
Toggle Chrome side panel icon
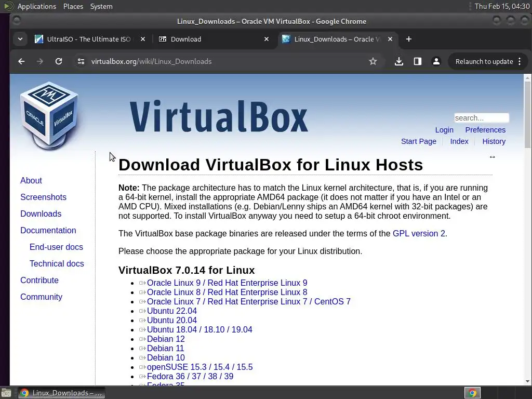(x=418, y=61)
